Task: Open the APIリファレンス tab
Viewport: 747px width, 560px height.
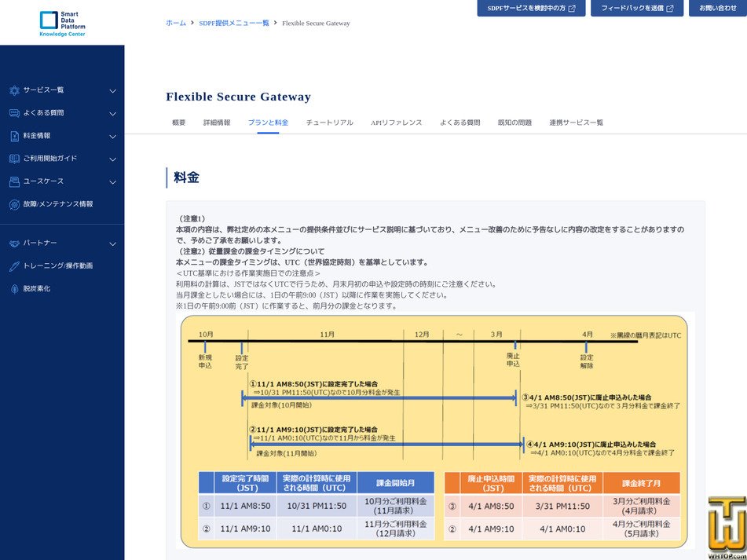Action: [x=397, y=123]
